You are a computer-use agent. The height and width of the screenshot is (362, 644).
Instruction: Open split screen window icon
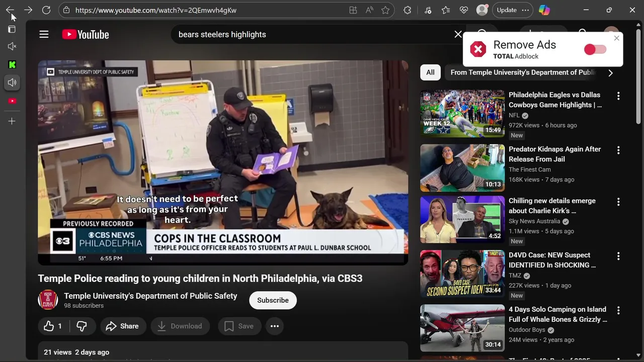(x=353, y=10)
